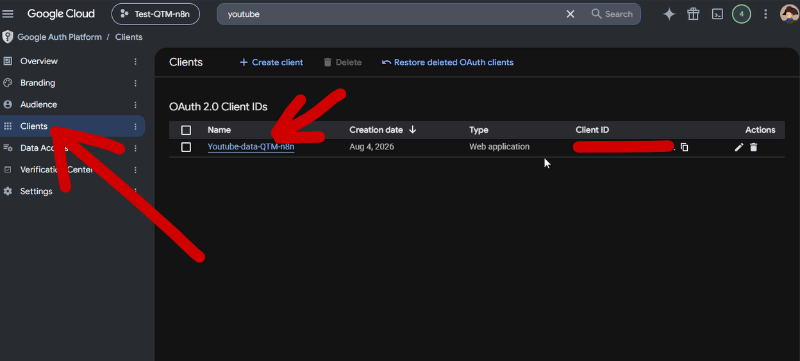The width and height of the screenshot is (800, 361).
Task: Tick the checkbox for Youtube-data-QTM-n8n row
Action: (186, 147)
